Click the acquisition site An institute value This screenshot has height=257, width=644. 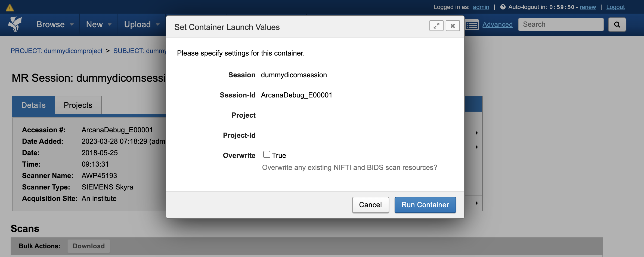coord(99,198)
